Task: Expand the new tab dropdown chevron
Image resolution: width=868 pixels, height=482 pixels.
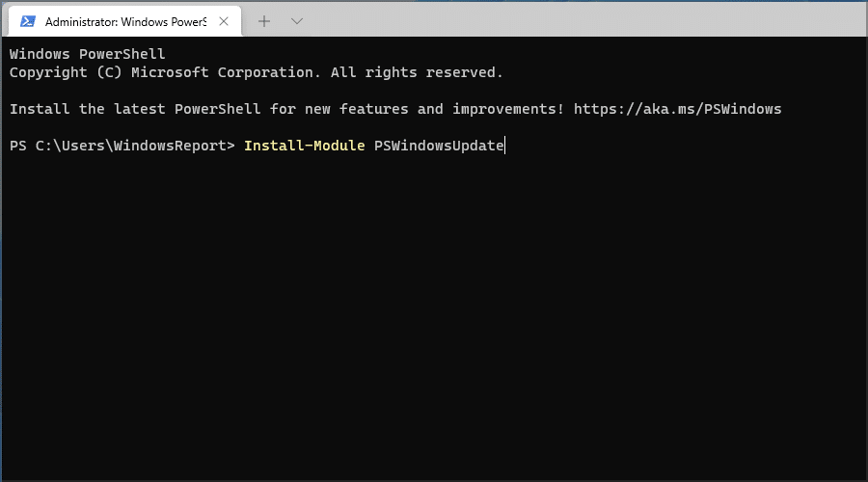Action: pyautogui.click(x=297, y=21)
